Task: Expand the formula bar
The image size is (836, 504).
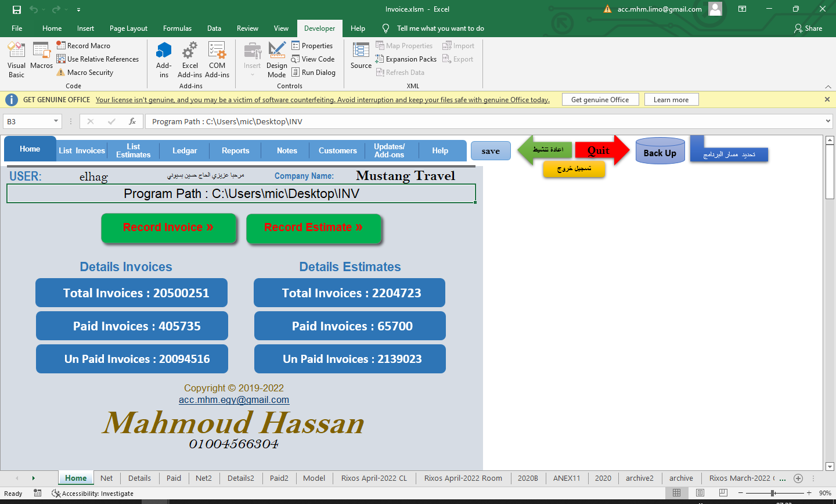Action: coord(828,121)
